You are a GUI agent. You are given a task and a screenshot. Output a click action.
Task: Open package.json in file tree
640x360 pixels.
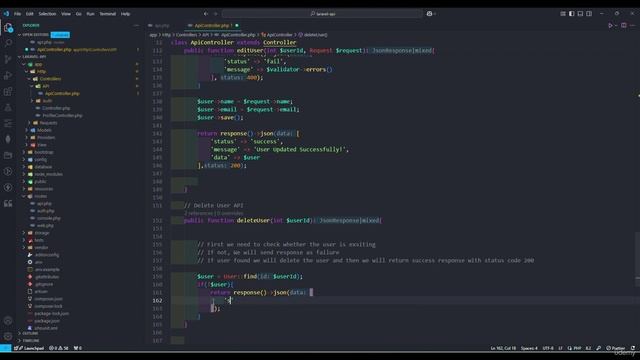click(x=47, y=321)
